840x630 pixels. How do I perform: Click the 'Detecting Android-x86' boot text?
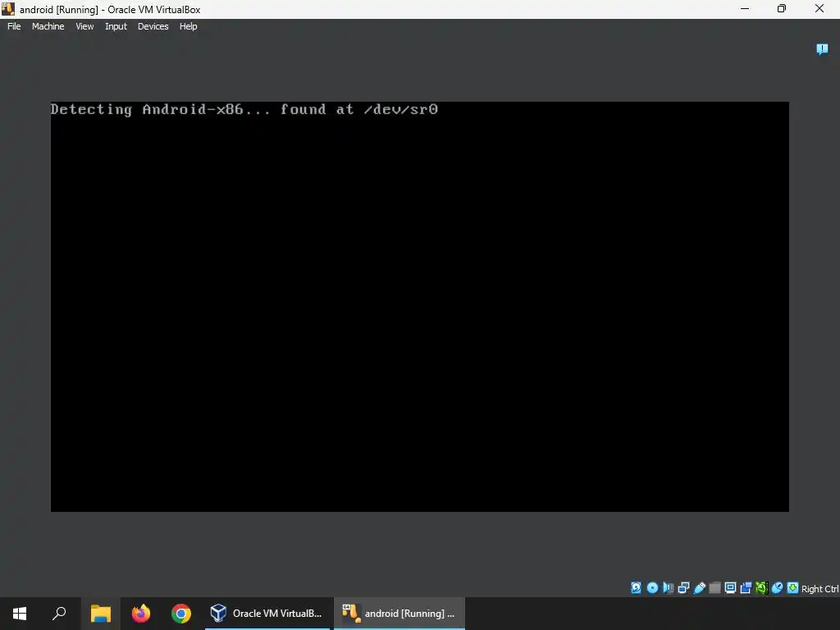coord(244,109)
